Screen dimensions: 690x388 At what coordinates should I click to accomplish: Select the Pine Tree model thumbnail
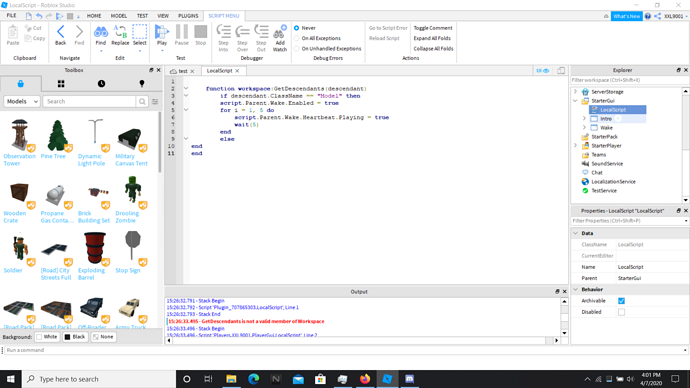tap(57, 136)
